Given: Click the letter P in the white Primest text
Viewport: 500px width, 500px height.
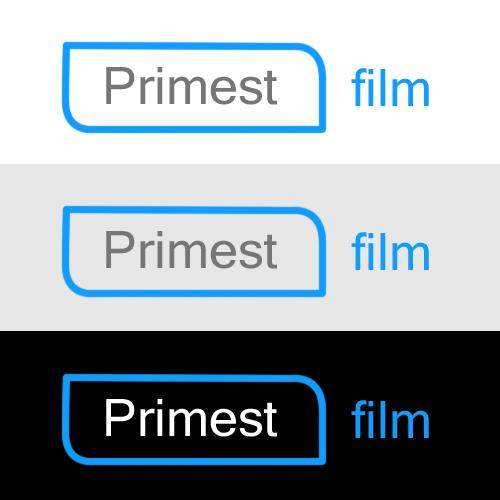Looking at the screenshot, I should [x=119, y=417].
